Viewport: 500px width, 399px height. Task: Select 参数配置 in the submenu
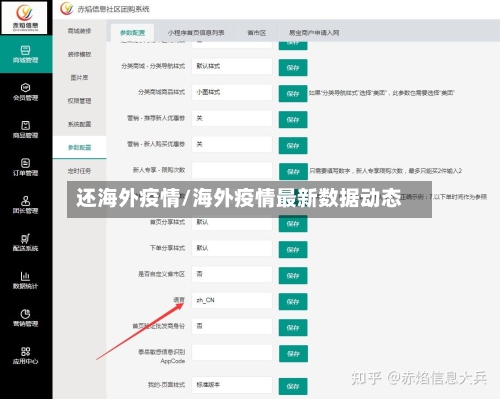(79, 147)
